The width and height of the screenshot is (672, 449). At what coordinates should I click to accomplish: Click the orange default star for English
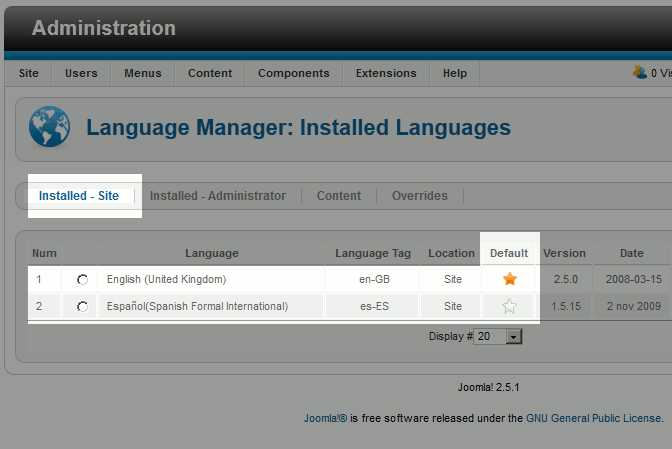510,279
